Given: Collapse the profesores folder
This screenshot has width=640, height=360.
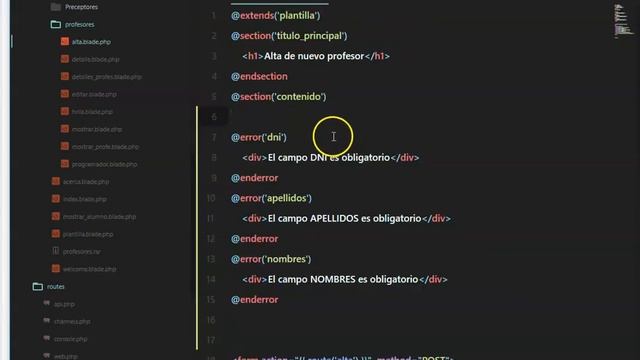Looking at the screenshot, I should pyautogui.click(x=56, y=24).
